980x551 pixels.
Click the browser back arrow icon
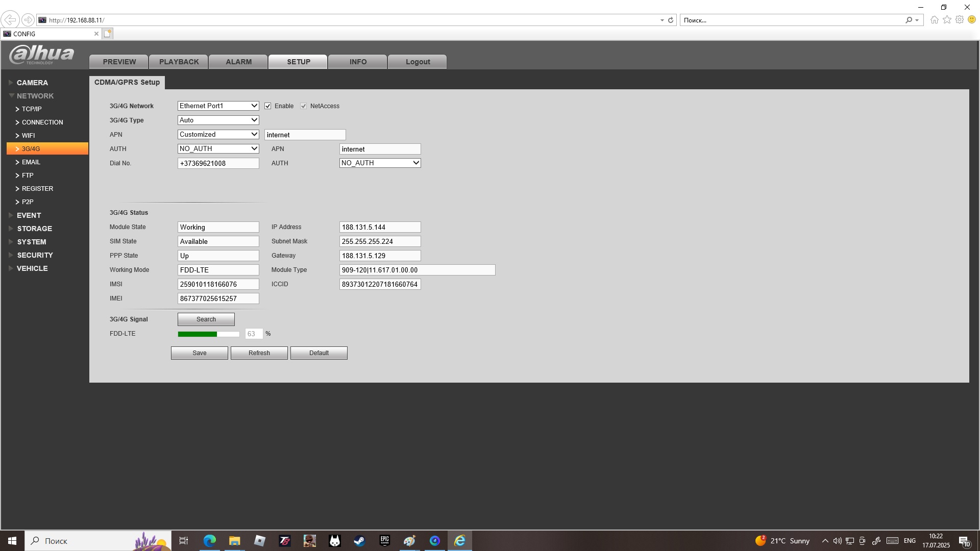[10, 20]
